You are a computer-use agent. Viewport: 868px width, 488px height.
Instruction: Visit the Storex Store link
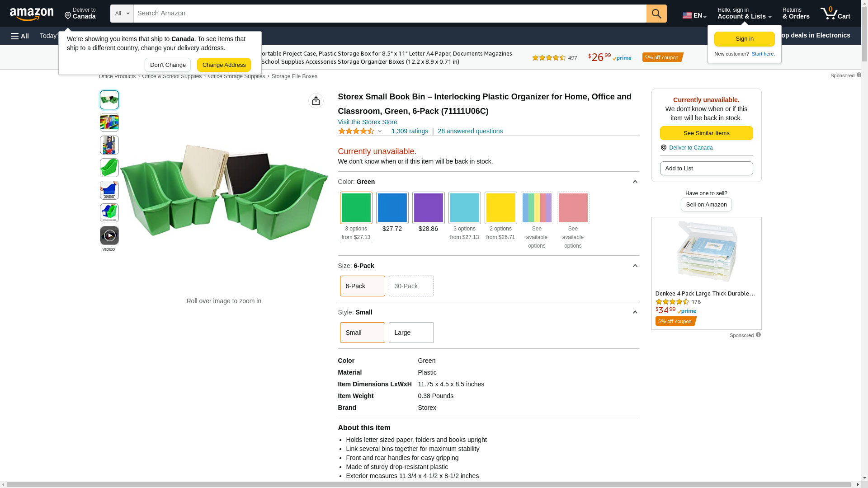click(368, 122)
